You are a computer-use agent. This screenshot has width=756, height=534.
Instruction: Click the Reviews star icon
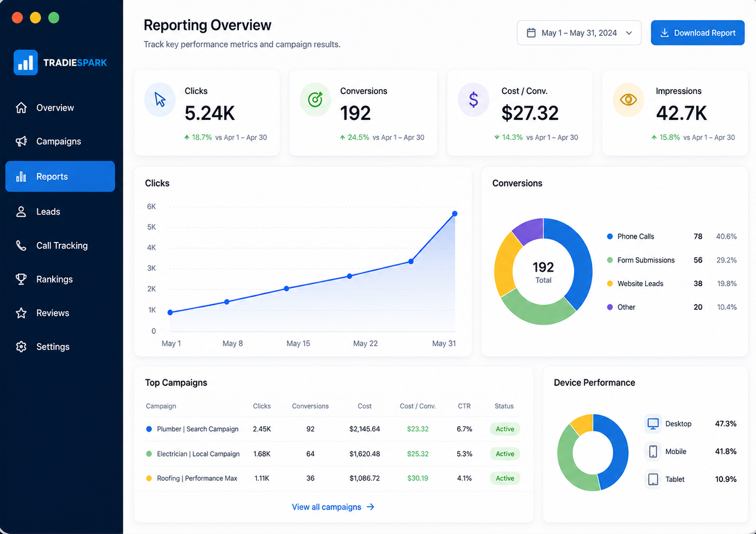tap(21, 313)
